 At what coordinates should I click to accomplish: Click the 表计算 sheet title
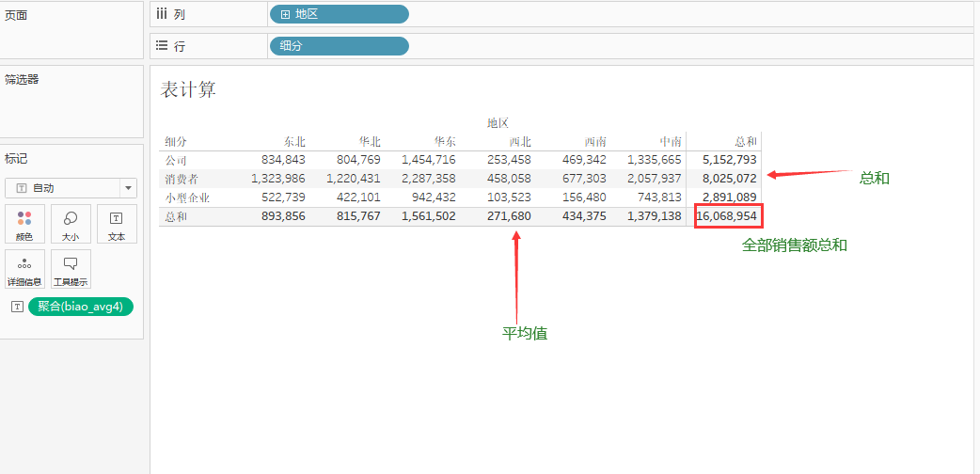click(188, 89)
